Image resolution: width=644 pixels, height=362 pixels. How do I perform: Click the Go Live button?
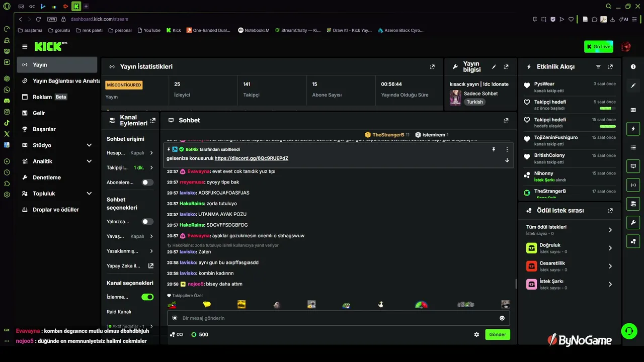[599, 47]
